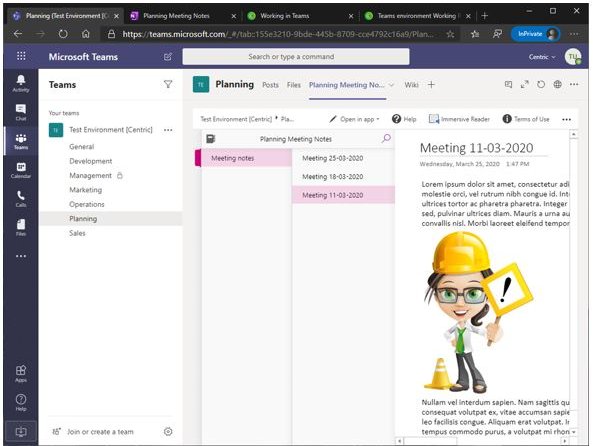593x446 pixels.
Task: Open the Operations channel
Action: 87,204
